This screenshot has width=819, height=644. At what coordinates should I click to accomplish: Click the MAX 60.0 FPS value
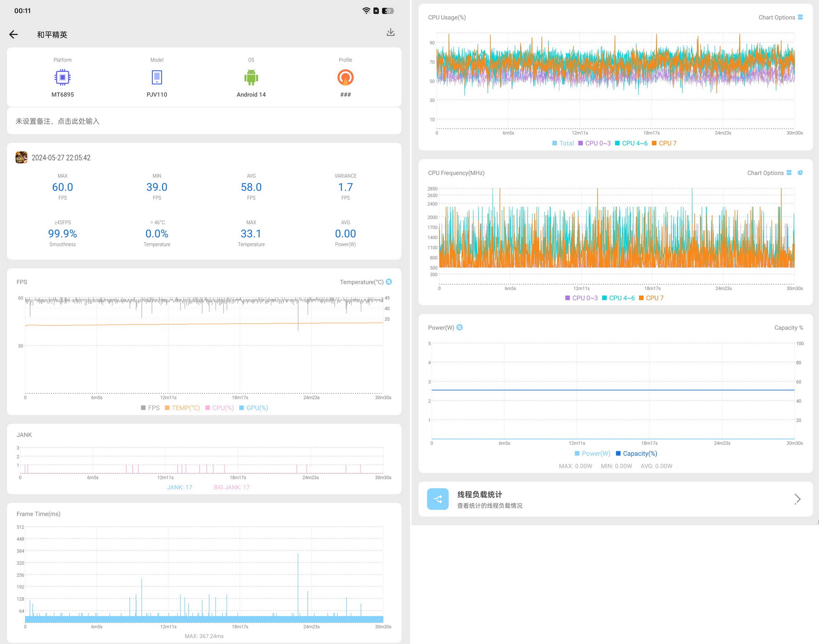(x=63, y=187)
